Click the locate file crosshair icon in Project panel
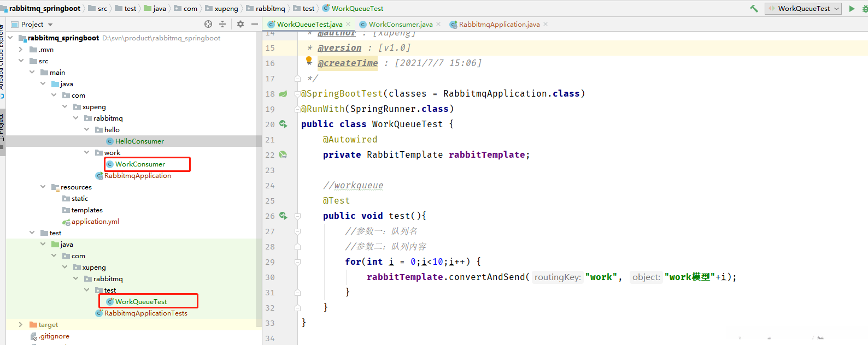The image size is (868, 345). 208,24
